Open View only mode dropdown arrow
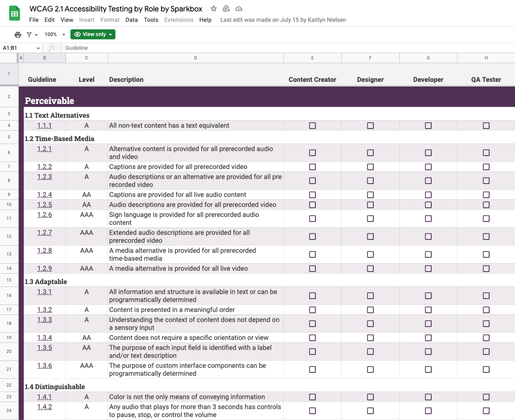This screenshot has width=515, height=420. click(x=110, y=34)
